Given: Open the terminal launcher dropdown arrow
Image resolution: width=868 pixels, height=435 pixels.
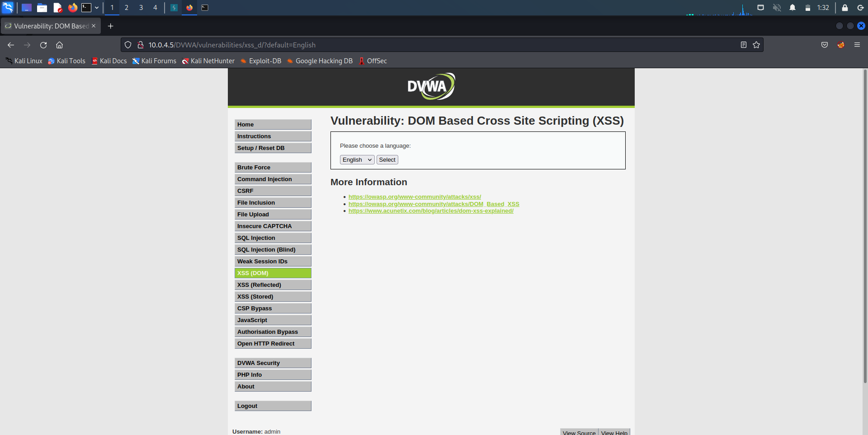Looking at the screenshot, I should pos(97,8).
